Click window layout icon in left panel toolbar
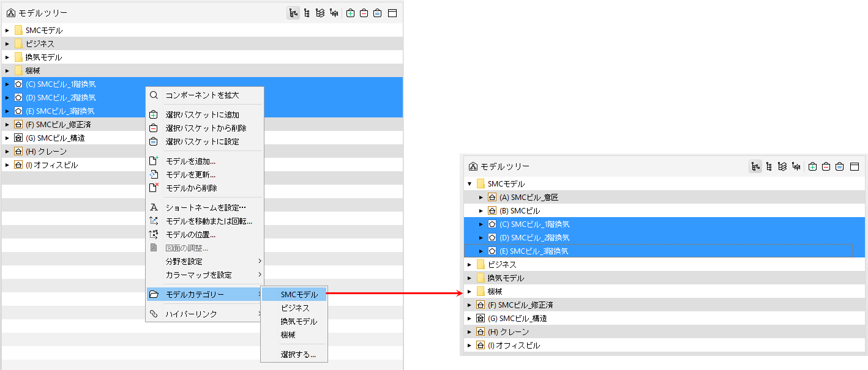This screenshot has height=370, width=868. click(x=392, y=13)
